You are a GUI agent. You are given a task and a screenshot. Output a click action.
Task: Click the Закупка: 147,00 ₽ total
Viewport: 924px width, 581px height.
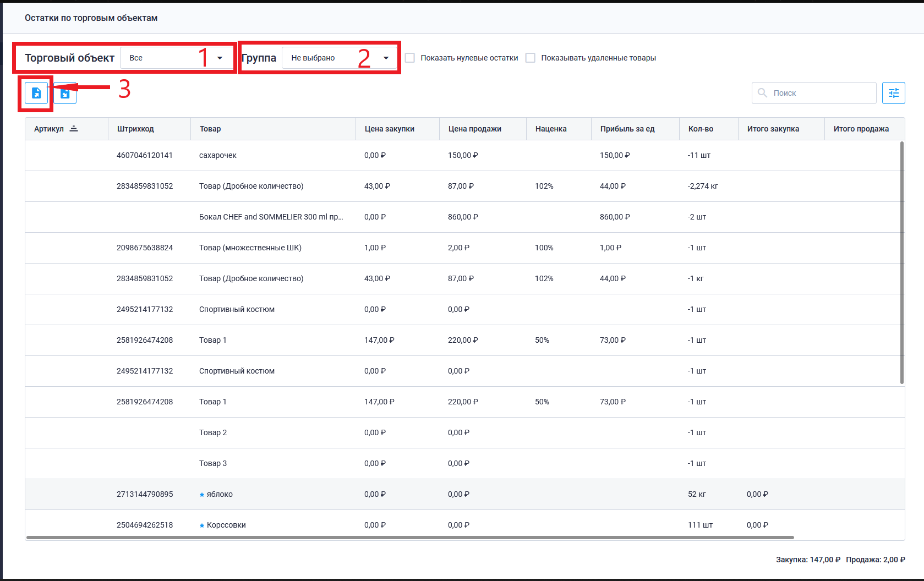[x=808, y=560]
